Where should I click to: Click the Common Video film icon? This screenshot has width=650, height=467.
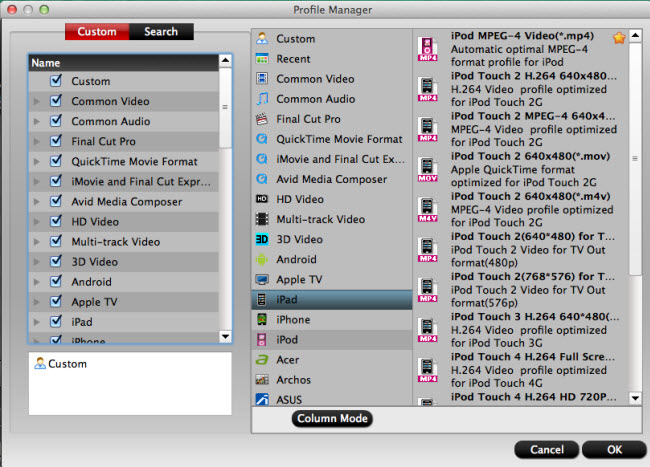pyautogui.click(x=262, y=79)
